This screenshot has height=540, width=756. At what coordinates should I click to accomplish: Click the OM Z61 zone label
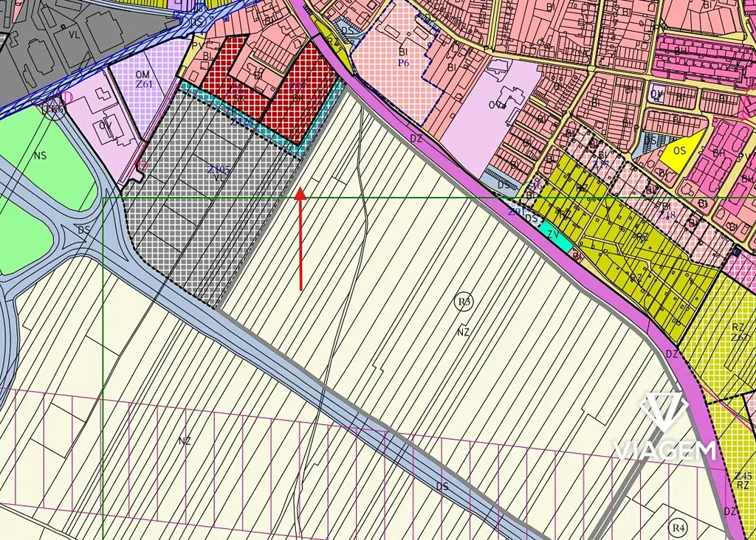point(143,79)
